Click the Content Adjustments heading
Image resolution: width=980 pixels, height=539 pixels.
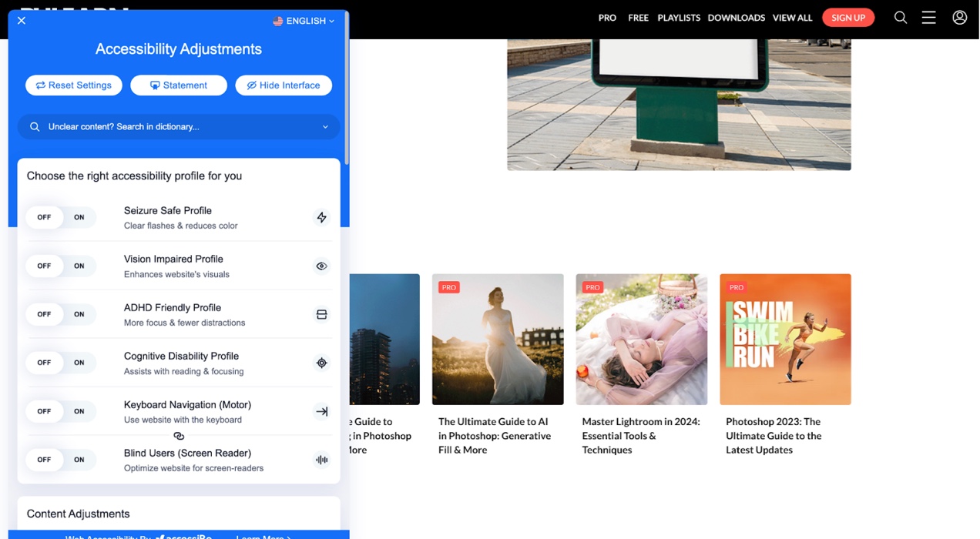tap(78, 514)
